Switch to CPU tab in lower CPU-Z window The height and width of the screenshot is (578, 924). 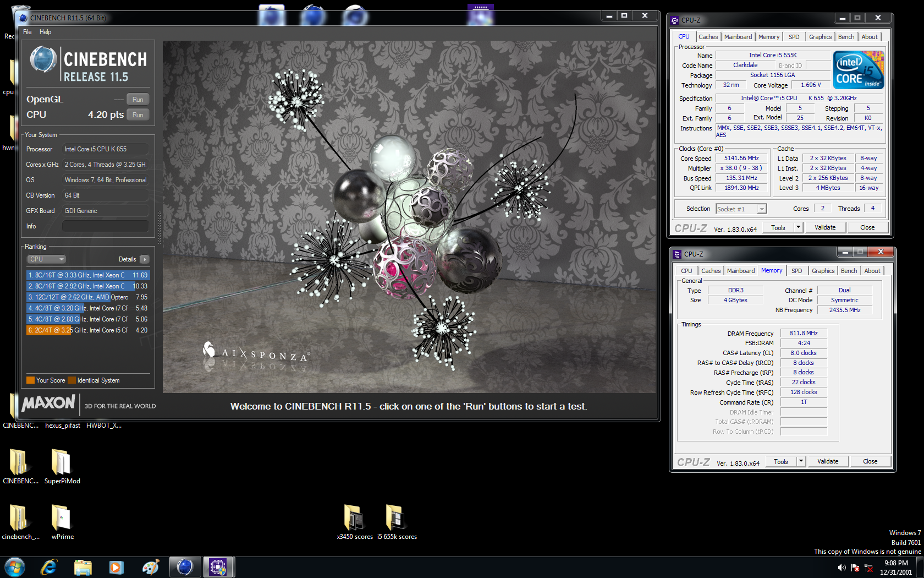(686, 271)
